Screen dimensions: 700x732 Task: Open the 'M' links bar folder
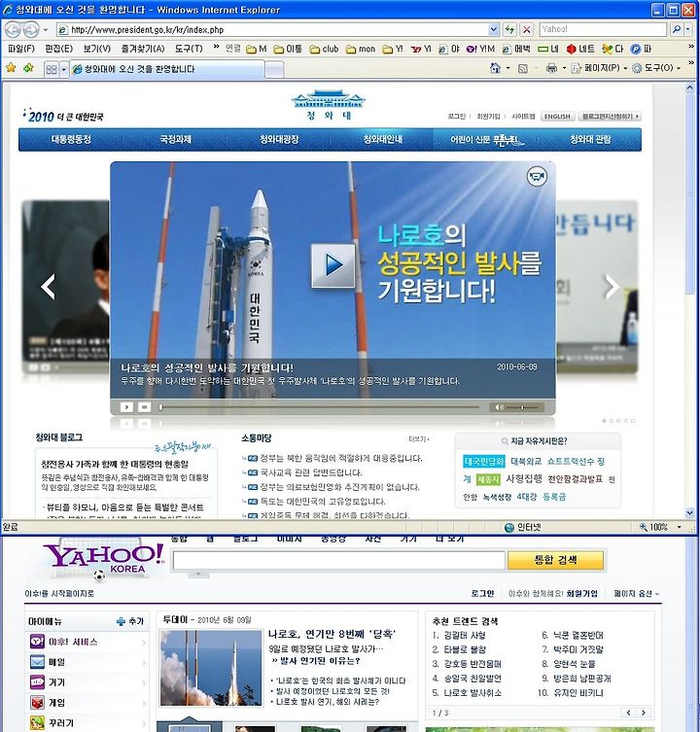pyautogui.click(x=256, y=49)
